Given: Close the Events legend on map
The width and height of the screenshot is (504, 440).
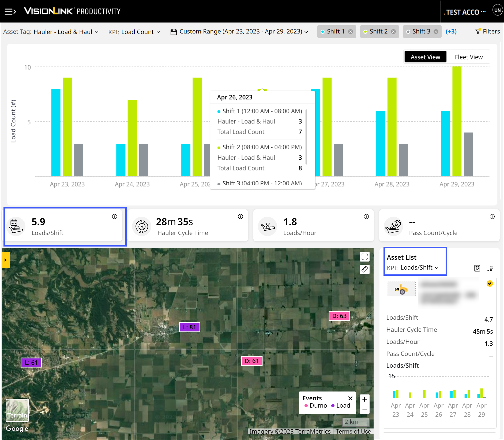Looking at the screenshot, I should [x=350, y=398].
